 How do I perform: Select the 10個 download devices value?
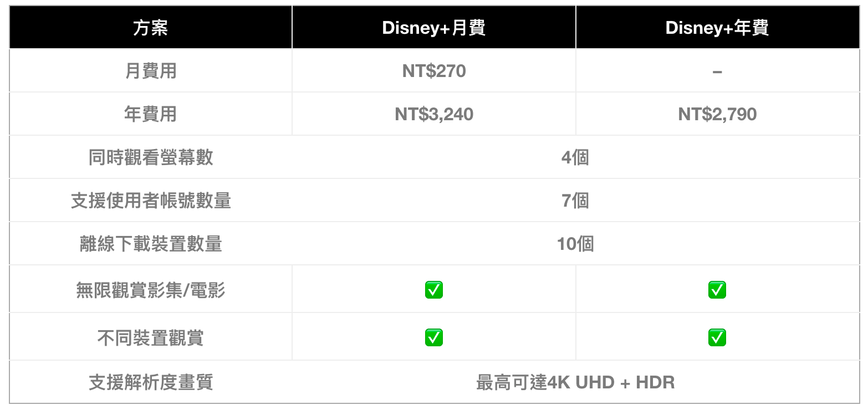pyautogui.click(x=575, y=244)
